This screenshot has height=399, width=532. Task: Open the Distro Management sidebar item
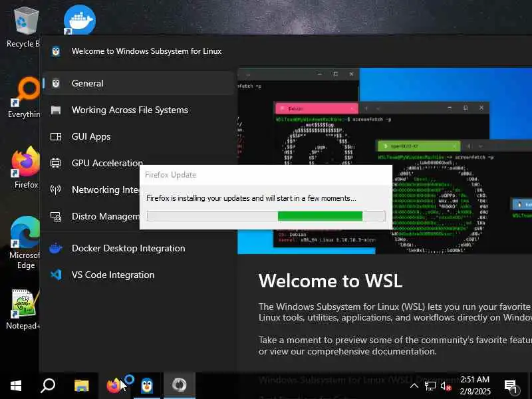[x=92, y=216]
